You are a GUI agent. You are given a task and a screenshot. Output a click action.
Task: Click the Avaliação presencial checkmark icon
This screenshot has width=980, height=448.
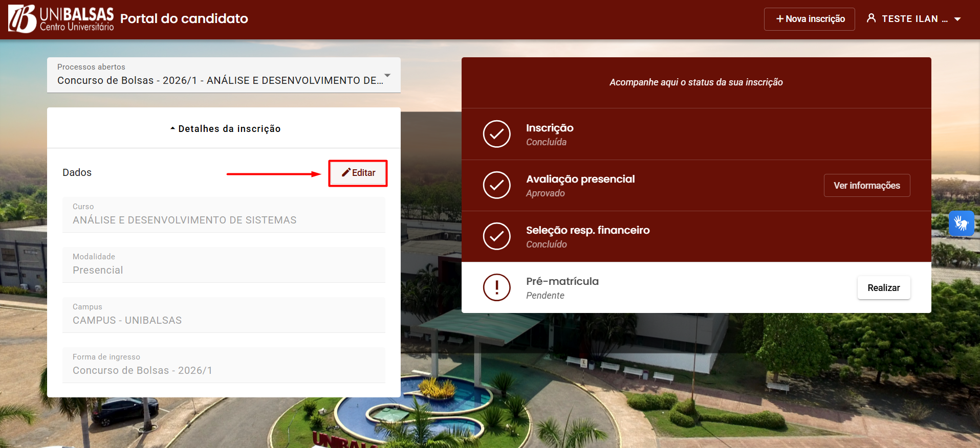click(496, 185)
